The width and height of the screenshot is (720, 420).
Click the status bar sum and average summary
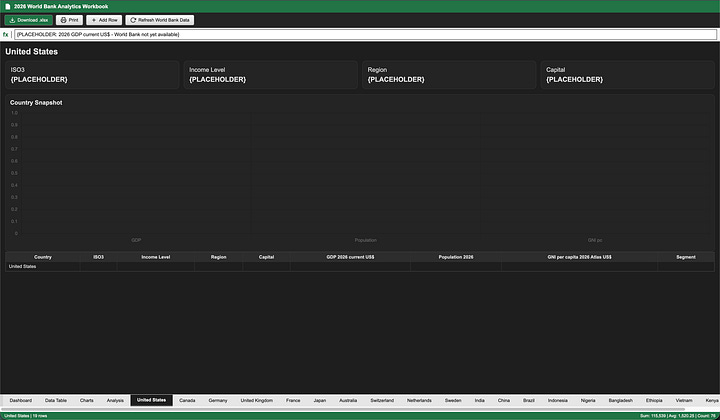[678, 416]
